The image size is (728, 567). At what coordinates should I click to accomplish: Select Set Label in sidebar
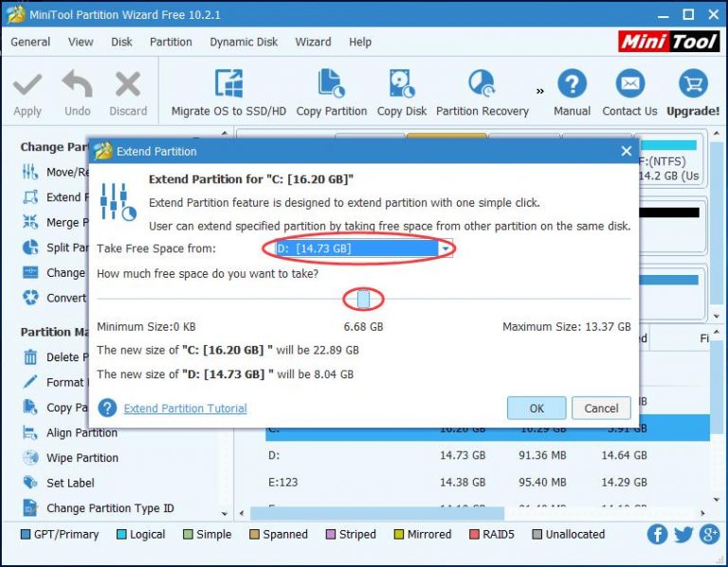59,483
